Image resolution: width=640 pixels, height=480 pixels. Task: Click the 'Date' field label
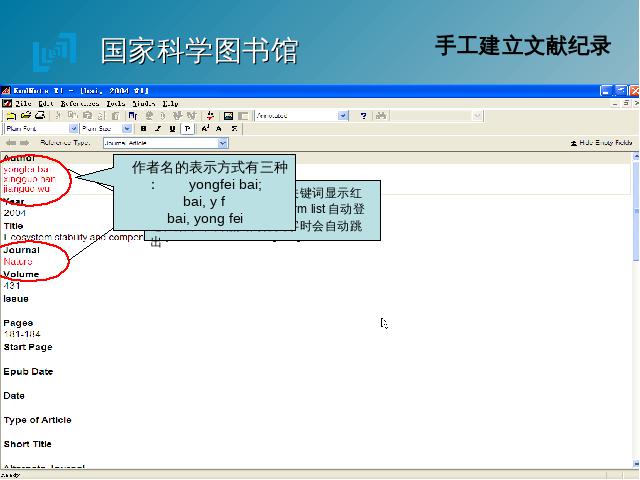[x=14, y=396]
